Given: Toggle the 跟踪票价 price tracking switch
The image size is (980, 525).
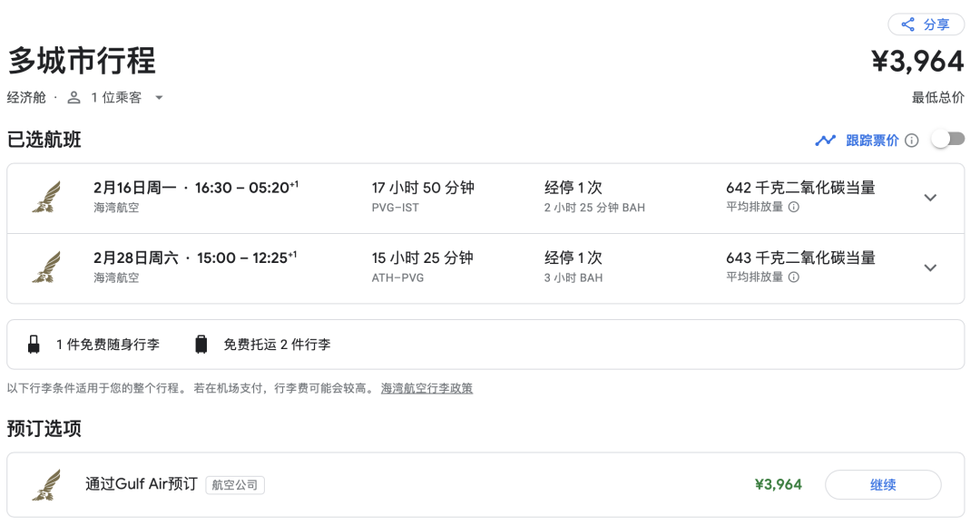Looking at the screenshot, I should [947, 140].
